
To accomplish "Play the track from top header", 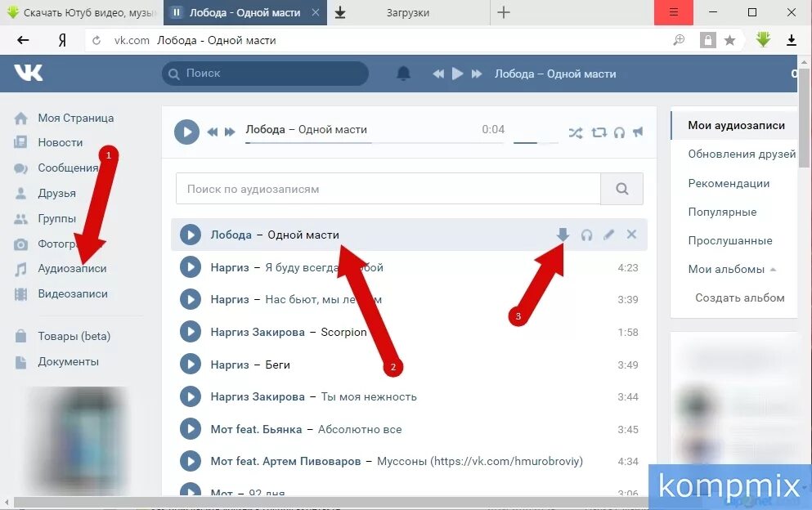I will 457,74.
